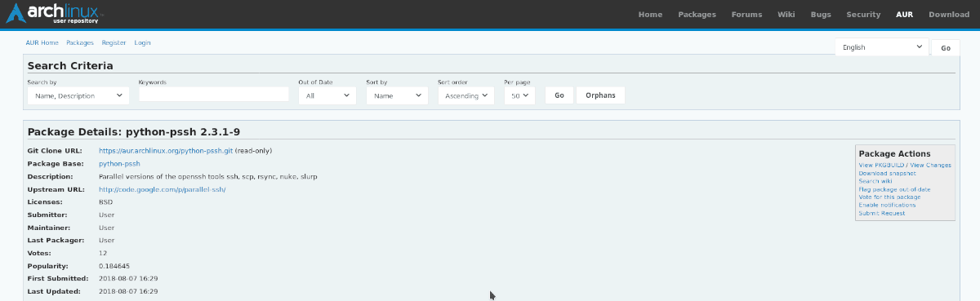Open the Packages sub-navigation link
The width and height of the screenshot is (980, 301).
tap(80, 42)
